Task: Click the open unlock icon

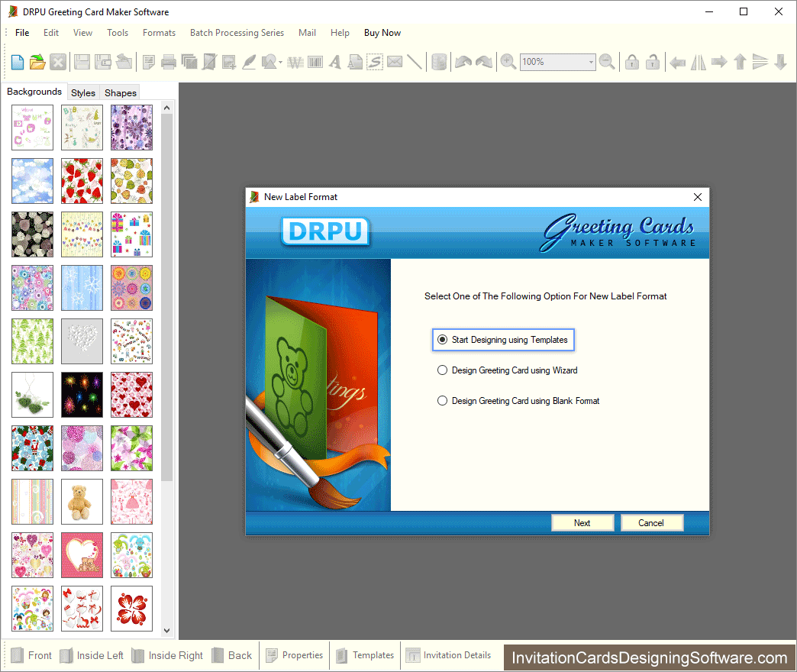Action: click(x=653, y=62)
